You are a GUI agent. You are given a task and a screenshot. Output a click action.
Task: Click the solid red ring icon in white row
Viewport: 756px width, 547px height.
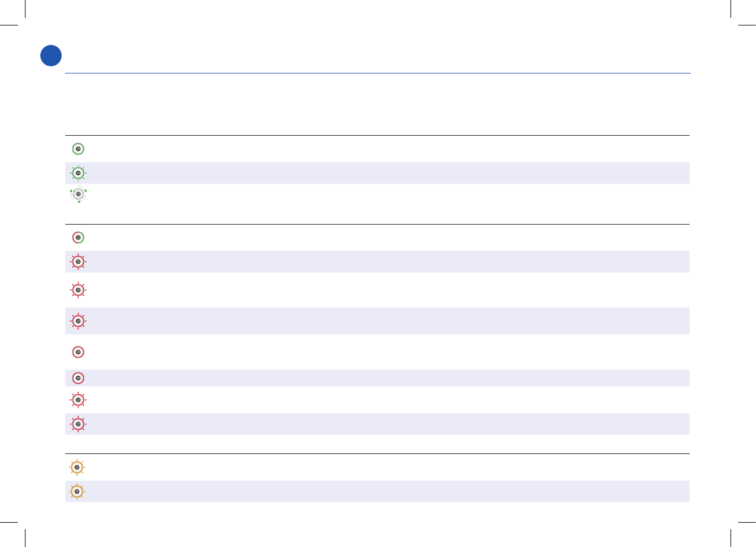point(78,352)
